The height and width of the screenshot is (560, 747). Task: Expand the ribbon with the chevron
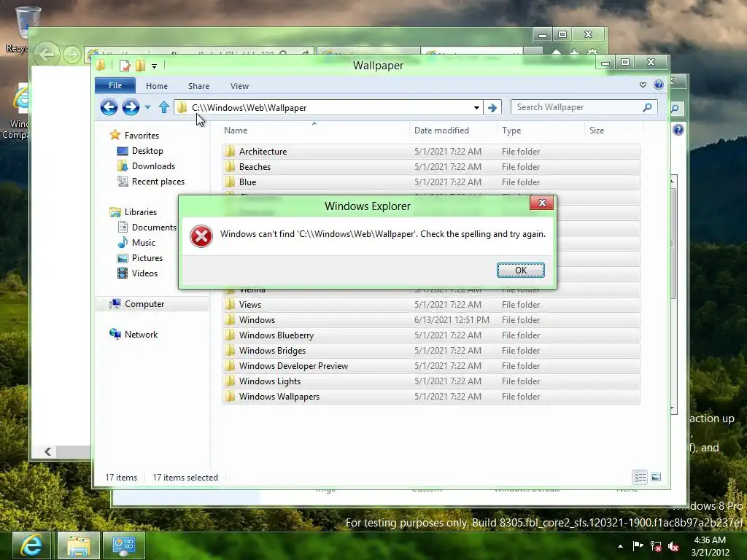(643, 85)
